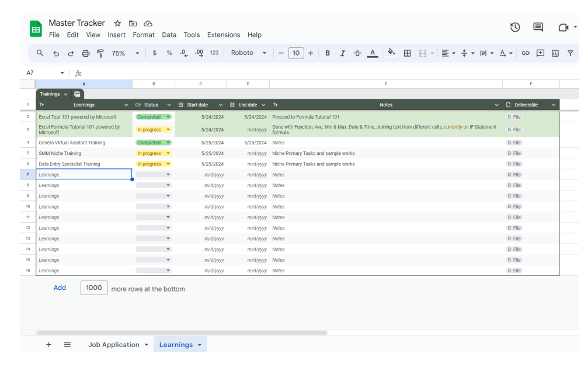588x367 pixels.
Task: Click the insert link icon
Action: click(x=526, y=53)
